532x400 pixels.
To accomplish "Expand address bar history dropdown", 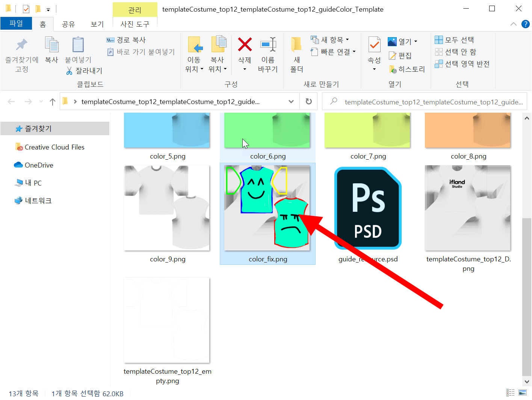I will [x=291, y=101].
